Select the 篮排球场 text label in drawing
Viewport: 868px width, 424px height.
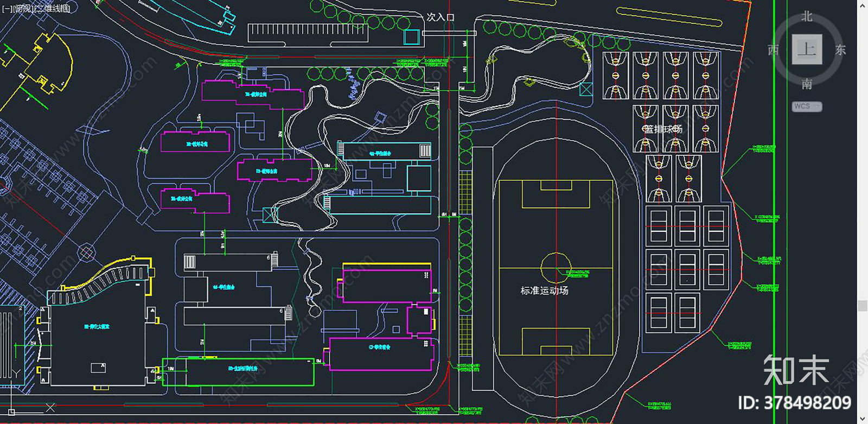coord(662,129)
